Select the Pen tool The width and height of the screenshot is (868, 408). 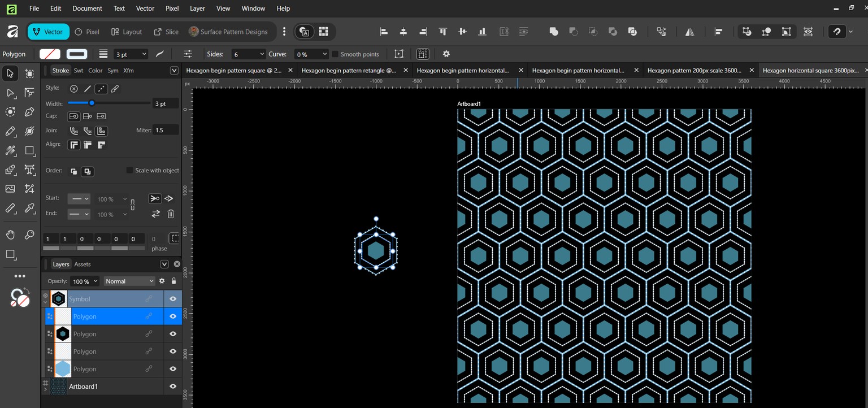coord(30,112)
